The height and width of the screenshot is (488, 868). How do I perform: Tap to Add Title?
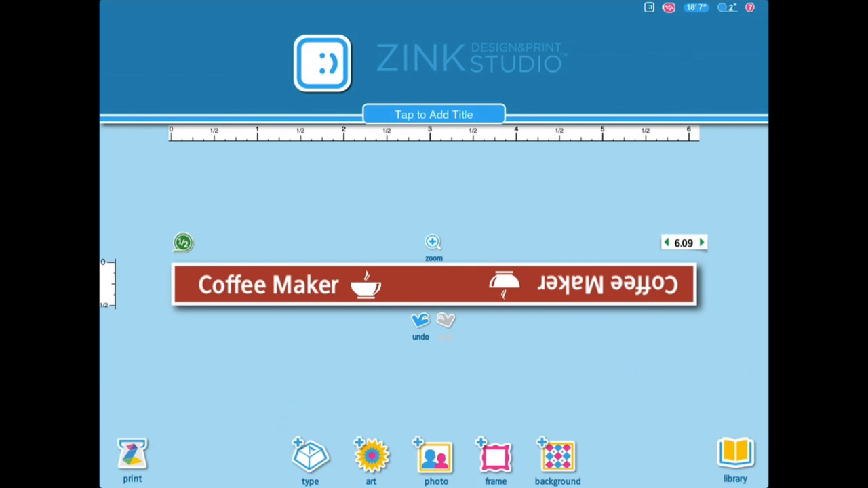tap(433, 114)
